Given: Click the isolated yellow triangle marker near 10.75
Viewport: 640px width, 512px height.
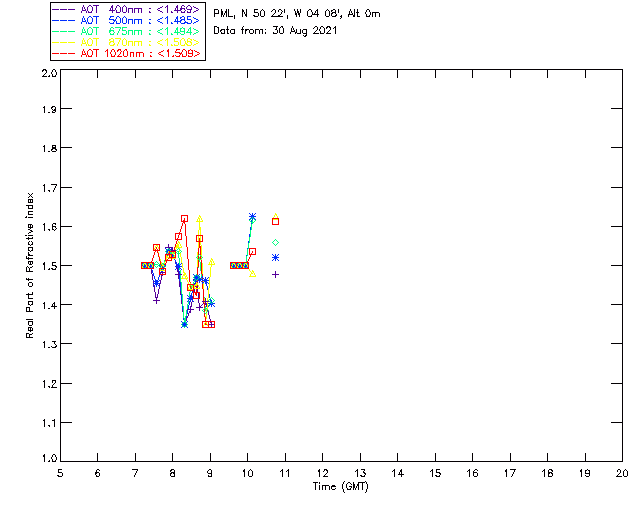Looking at the screenshot, I should (276, 216).
